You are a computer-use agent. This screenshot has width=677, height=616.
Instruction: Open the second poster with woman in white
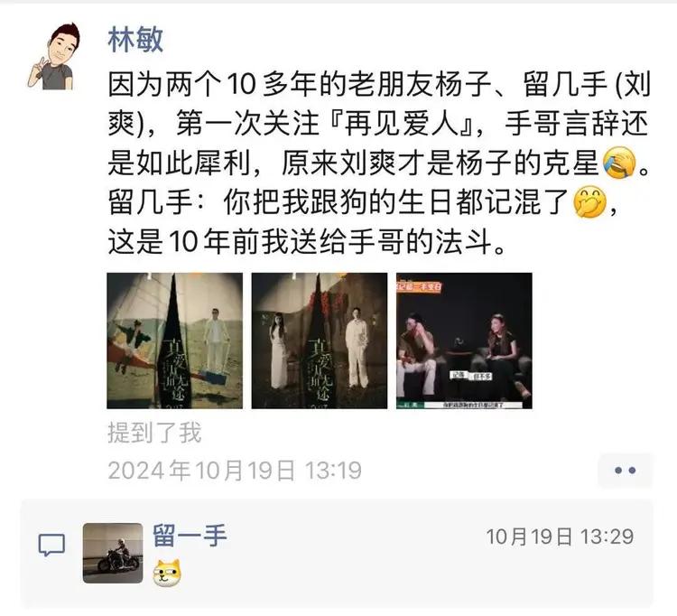pyautogui.click(x=320, y=341)
